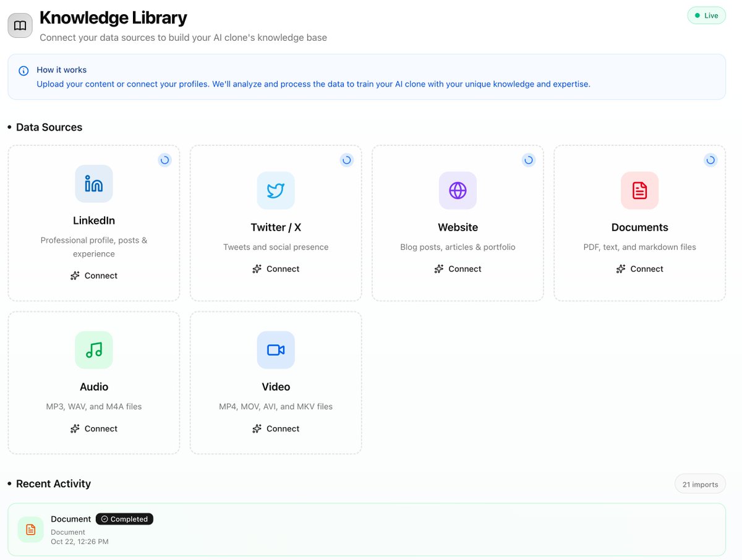This screenshot has height=560, width=742.
Task: Click 'Blog posts, articles & portfolio' text
Action: [458, 247]
